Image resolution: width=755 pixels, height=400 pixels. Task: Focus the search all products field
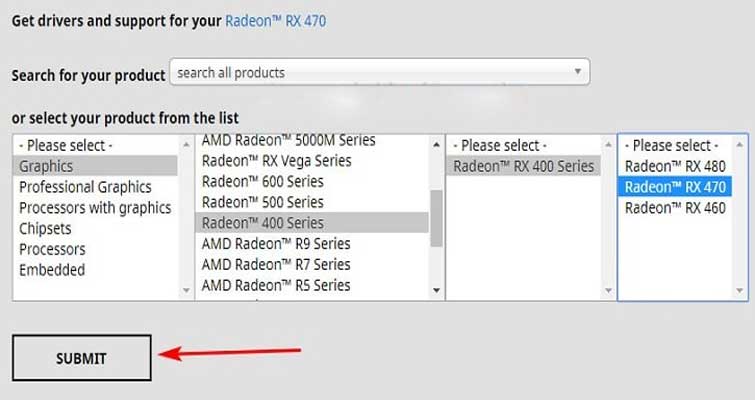(379, 72)
